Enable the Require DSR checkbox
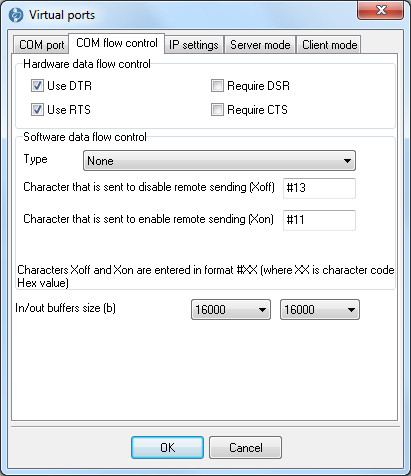Image resolution: width=411 pixels, height=476 pixels. [x=217, y=86]
